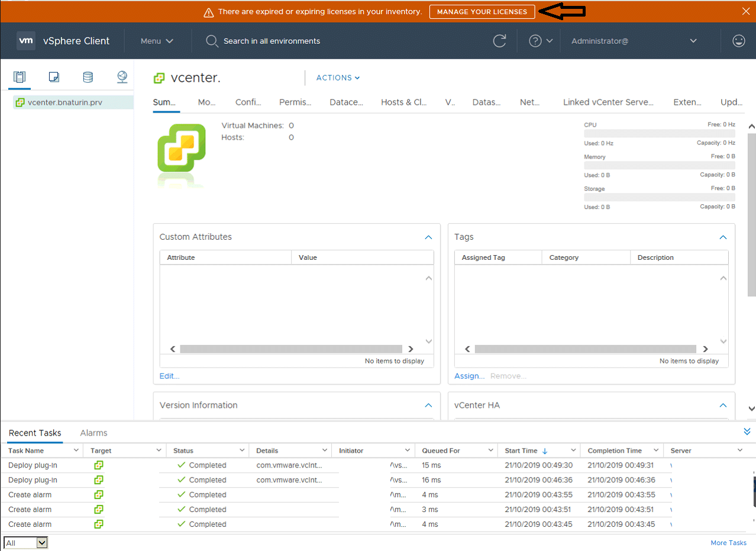Screen dimensions: 756x551
Task: Switch to the Monitor tab
Action: (206, 102)
